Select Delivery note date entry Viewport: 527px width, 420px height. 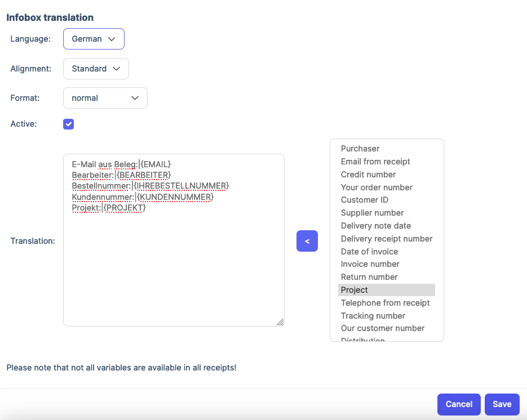point(376,226)
